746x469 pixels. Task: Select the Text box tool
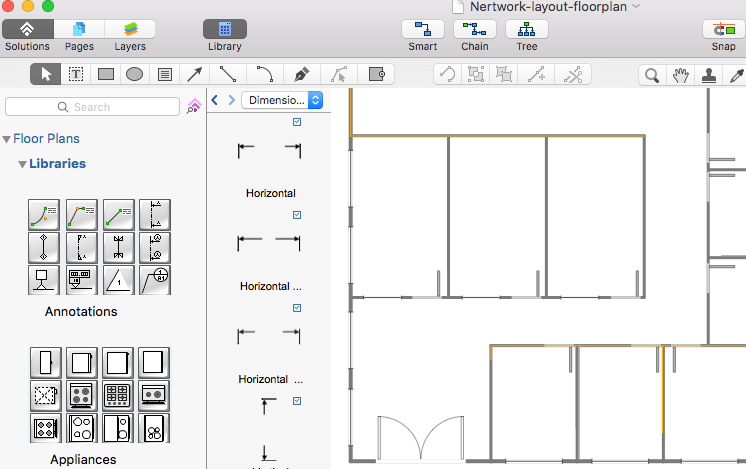tap(76, 75)
